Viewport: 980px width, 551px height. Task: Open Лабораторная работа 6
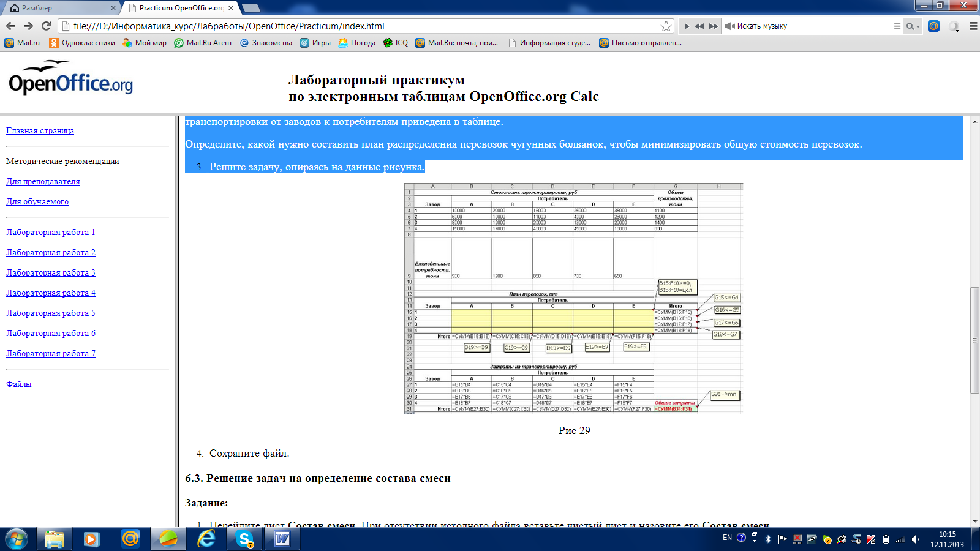[x=51, y=333]
